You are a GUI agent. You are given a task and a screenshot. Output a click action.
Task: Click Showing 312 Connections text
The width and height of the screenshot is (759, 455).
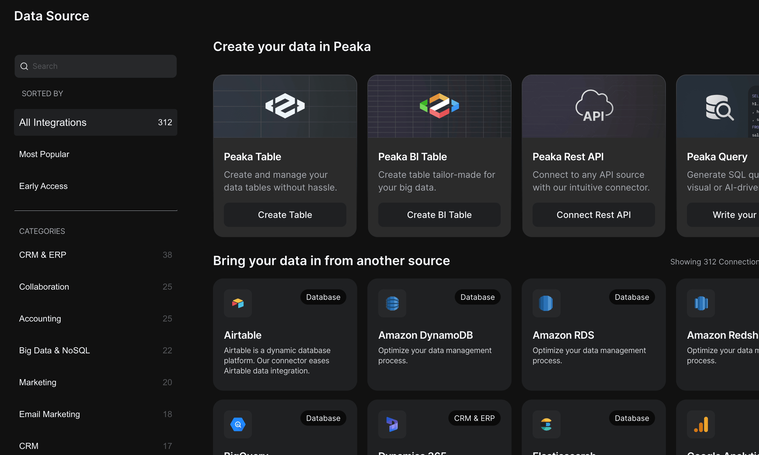coord(714,262)
